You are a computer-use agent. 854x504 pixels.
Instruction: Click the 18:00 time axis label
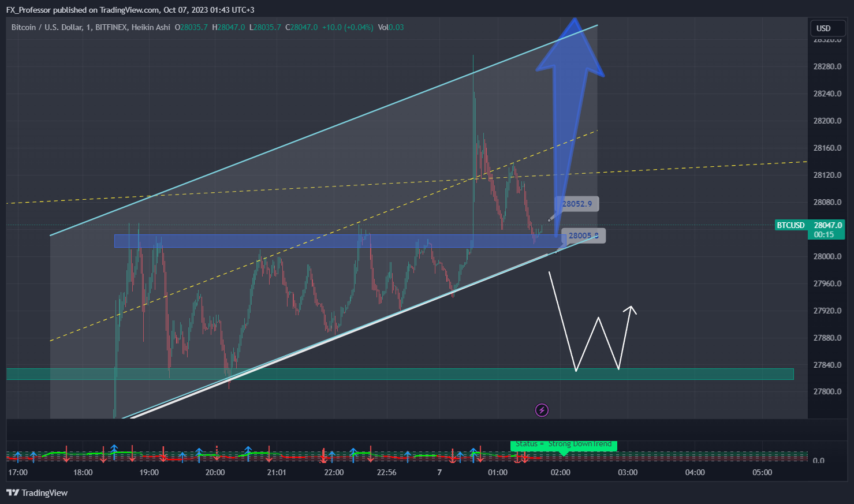click(83, 472)
